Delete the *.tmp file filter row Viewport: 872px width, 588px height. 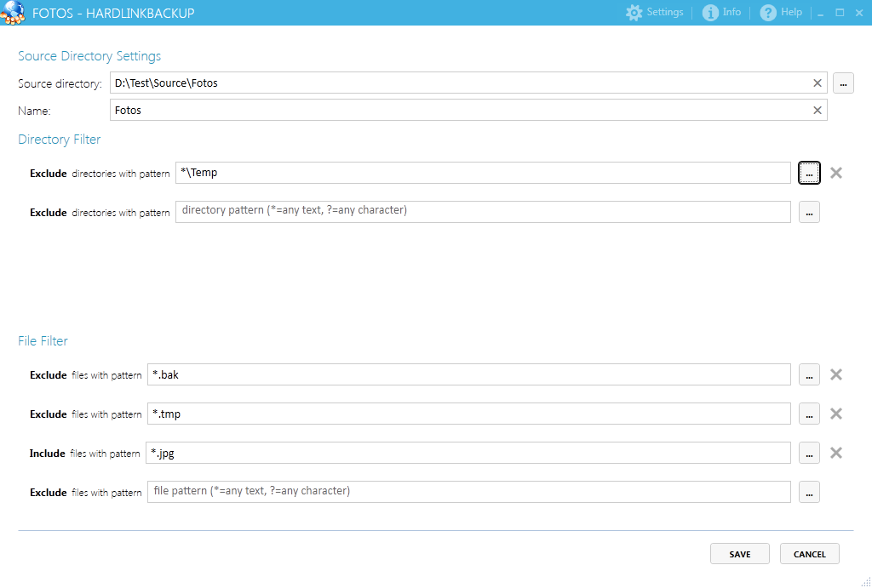coord(836,414)
